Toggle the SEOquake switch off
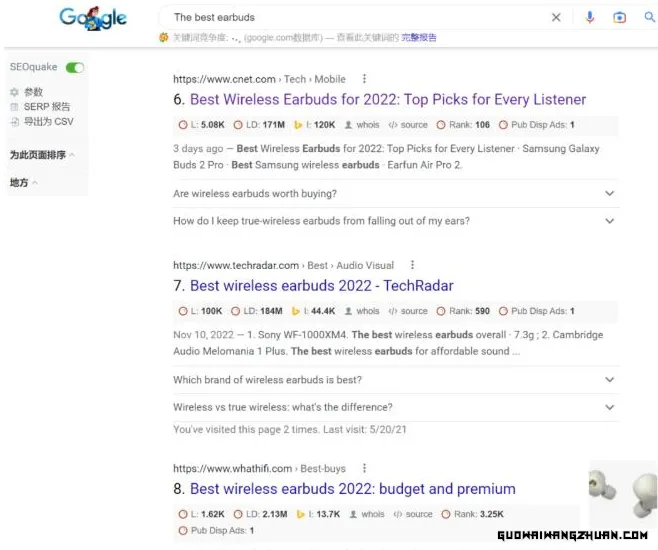 75,68
